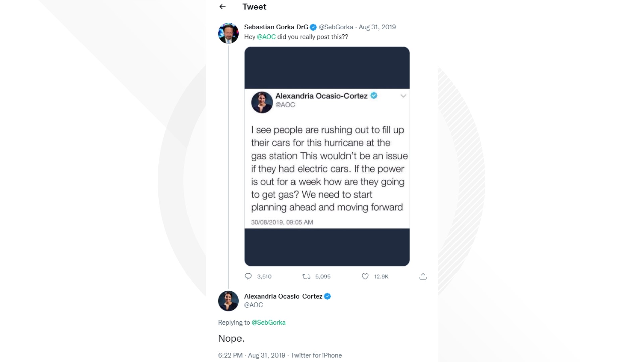Click the retweet icon showing 5,095
This screenshot has width=644, height=362.
coord(306,276)
